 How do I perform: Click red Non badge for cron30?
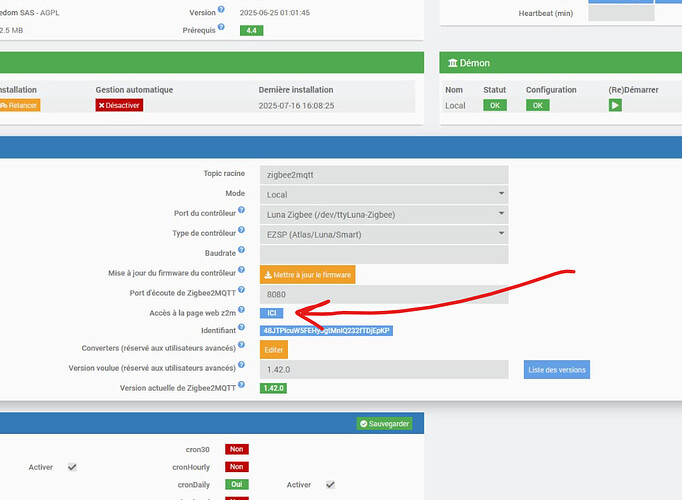[x=237, y=449]
